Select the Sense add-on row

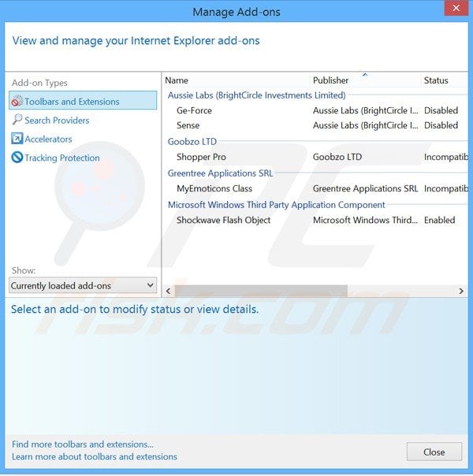tap(316, 125)
